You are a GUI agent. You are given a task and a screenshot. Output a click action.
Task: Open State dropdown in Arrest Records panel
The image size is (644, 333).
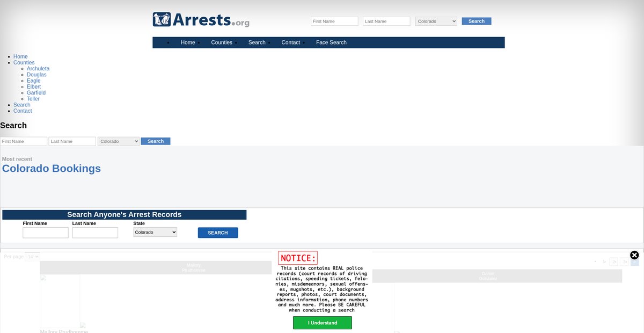(x=155, y=232)
